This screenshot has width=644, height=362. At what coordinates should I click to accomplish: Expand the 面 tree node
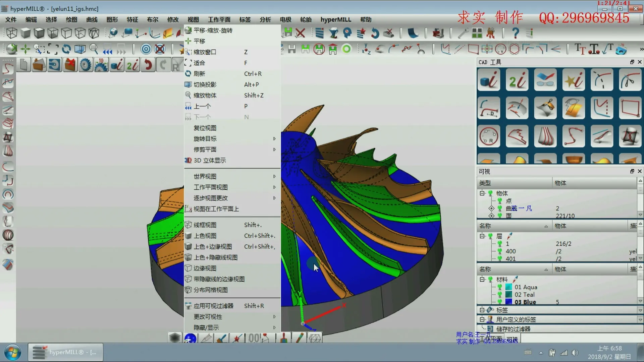(x=491, y=216)
